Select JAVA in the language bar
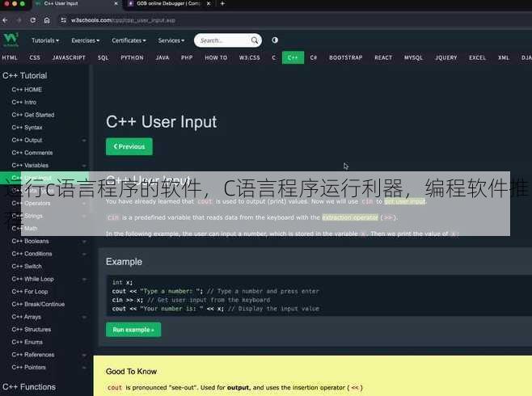The width and height of the screenshot is (532, 396). click(163, 57)
